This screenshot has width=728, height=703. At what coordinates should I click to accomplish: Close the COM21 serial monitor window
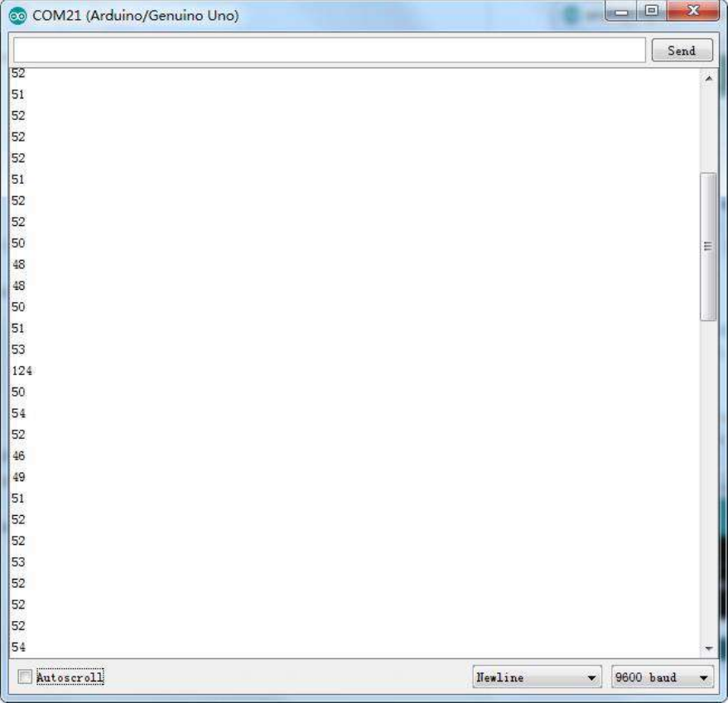click(692, 11)
